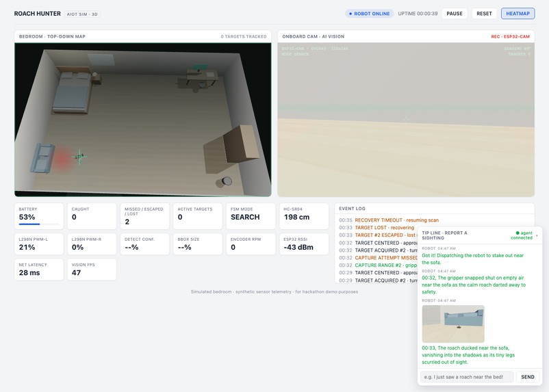
Task: Click the 'Got it! Dispatching the robot' message
Action: point(472,259)
